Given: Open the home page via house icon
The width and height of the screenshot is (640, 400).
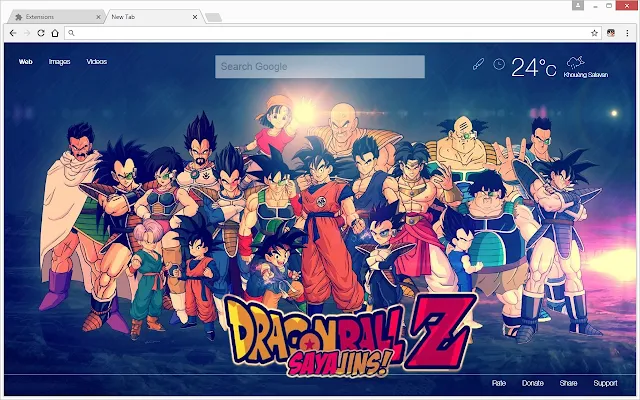Looking at the screenshot, I should (55, 33).
